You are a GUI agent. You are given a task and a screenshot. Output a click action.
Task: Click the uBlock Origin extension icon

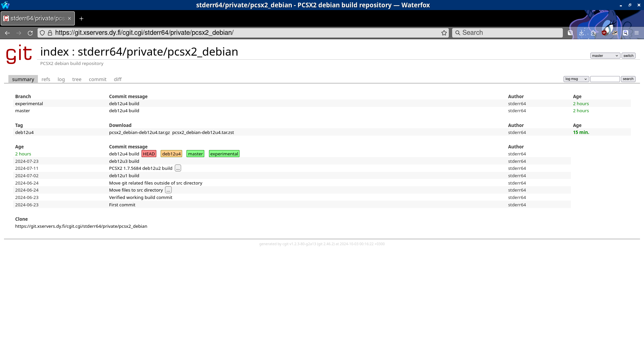pyautogui.click(x=604, y=33)
